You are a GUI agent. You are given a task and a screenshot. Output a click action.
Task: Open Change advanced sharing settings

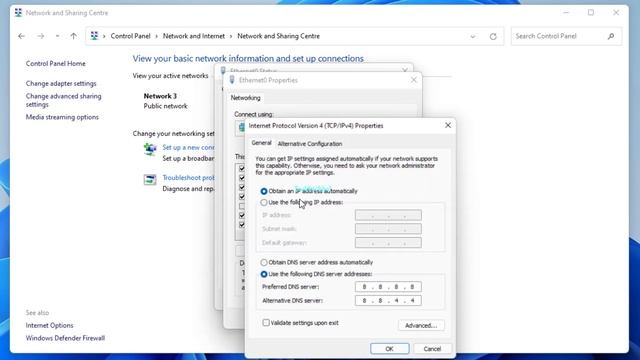(x=63, y=100)
